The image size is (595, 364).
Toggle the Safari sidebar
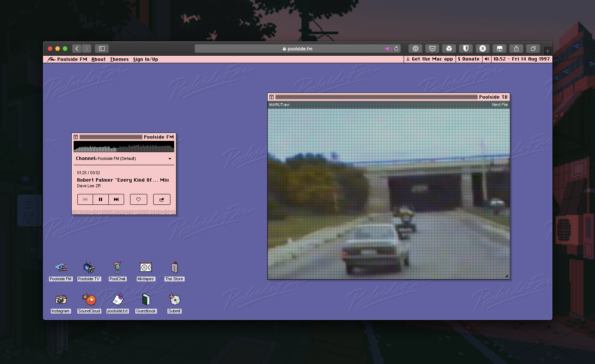102,49
